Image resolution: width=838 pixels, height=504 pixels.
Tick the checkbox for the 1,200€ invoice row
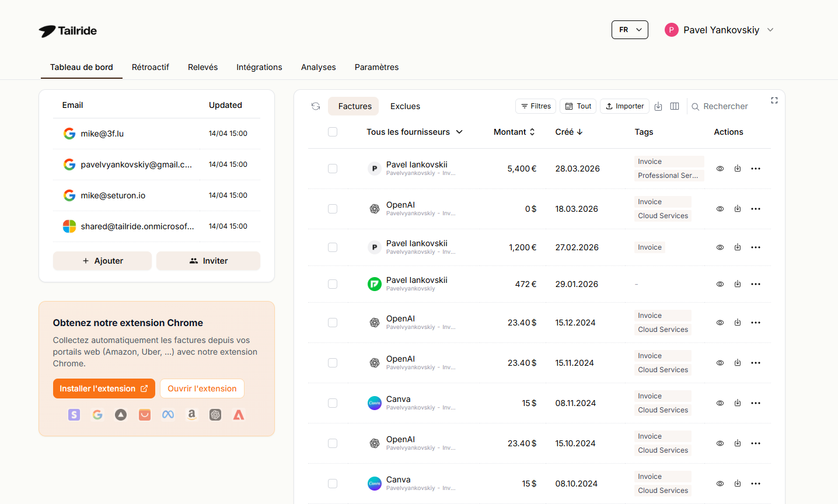click(333, 247)
